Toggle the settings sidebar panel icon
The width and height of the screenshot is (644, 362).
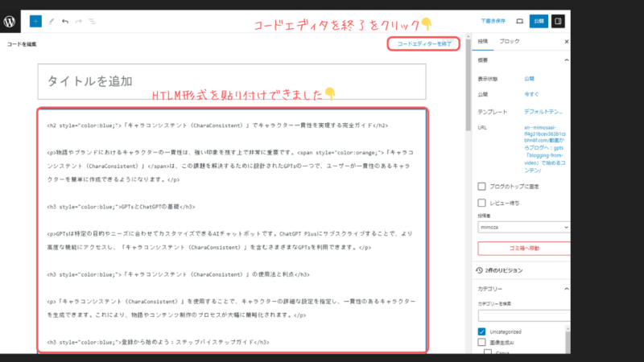tap(558, 22)
